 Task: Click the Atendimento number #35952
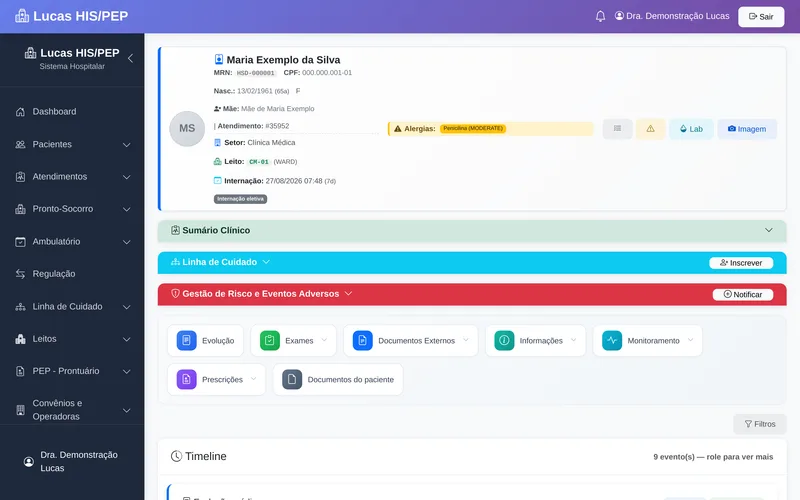tap(277, 126)
